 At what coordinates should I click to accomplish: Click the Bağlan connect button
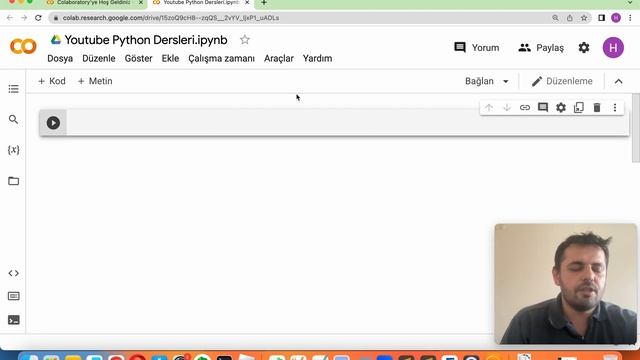479,81
